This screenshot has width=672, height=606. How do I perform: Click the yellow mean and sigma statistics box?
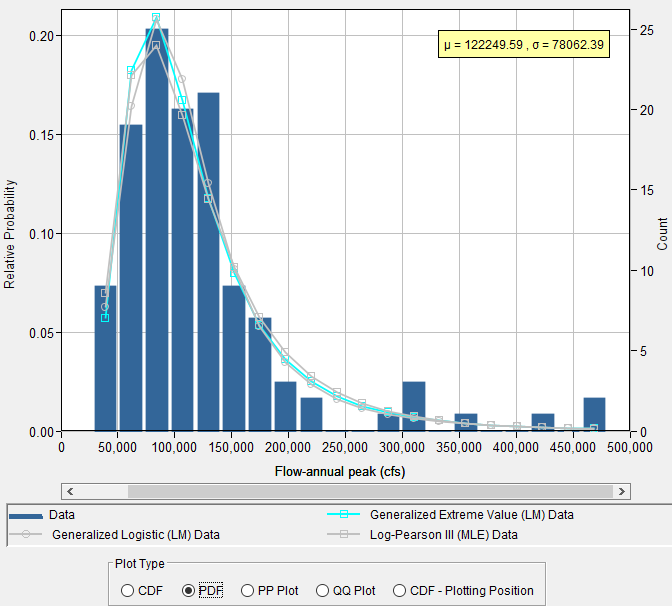click(x=524, y=44)
